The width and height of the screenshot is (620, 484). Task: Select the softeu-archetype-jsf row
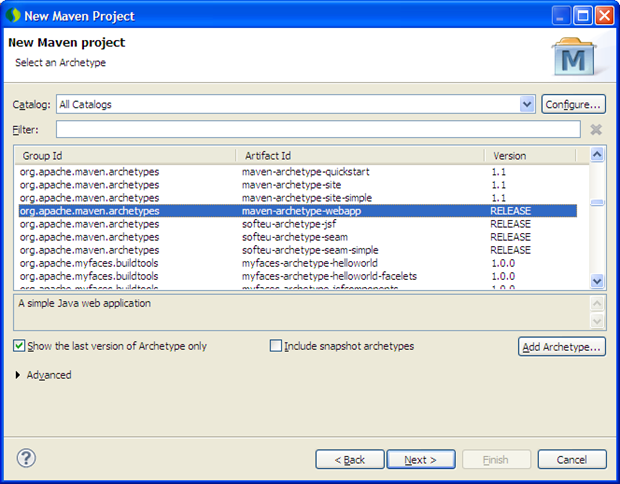(x=298, y=224)
